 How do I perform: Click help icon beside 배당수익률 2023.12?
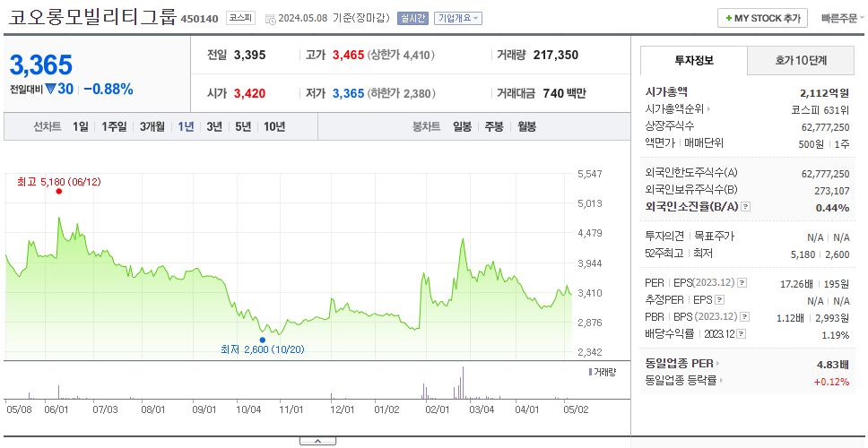click(742, 334)
